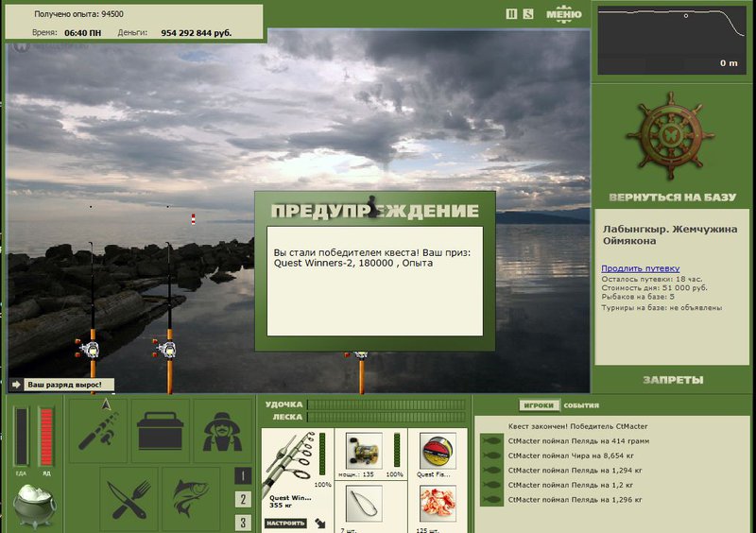Click the Еда hunger level bar
756x533 pixels.
[21, 437]
